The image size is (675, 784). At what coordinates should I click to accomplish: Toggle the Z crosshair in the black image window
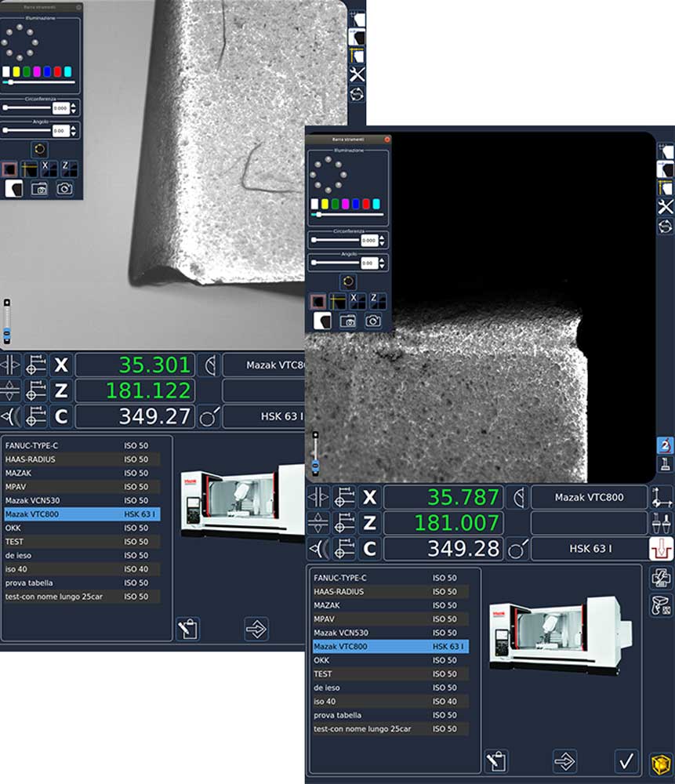pyautogui.click(x=378, y=300)
